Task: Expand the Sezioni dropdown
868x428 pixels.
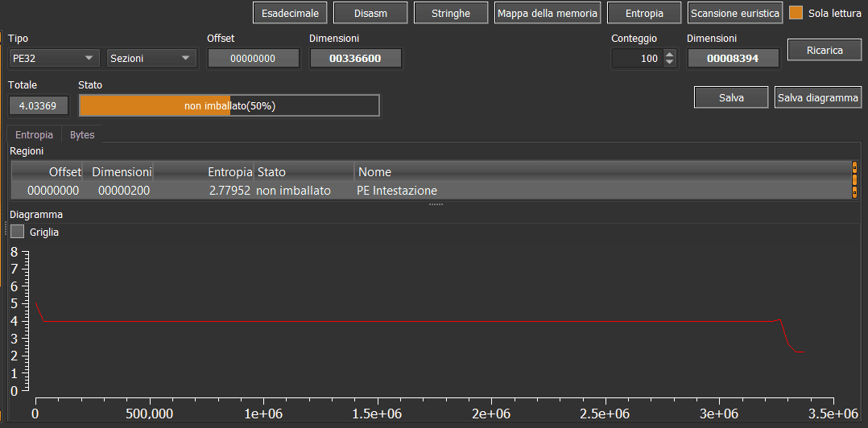Action: (152, 58)
